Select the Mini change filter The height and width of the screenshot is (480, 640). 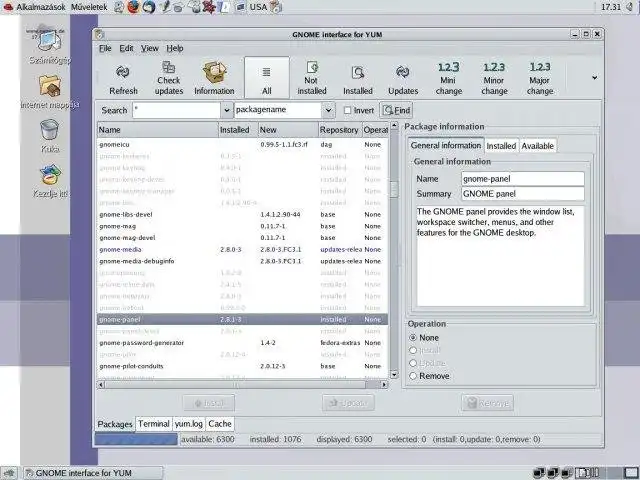coord(448,78)
